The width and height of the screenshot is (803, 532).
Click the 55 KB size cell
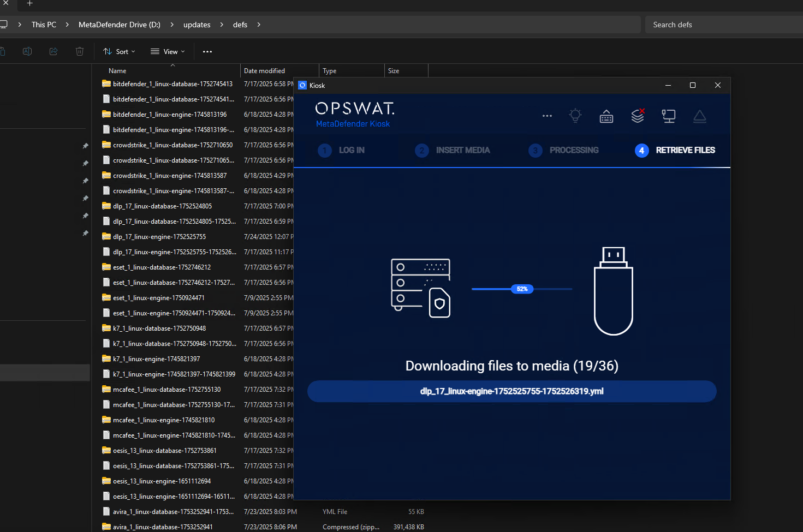click(416, 512)
